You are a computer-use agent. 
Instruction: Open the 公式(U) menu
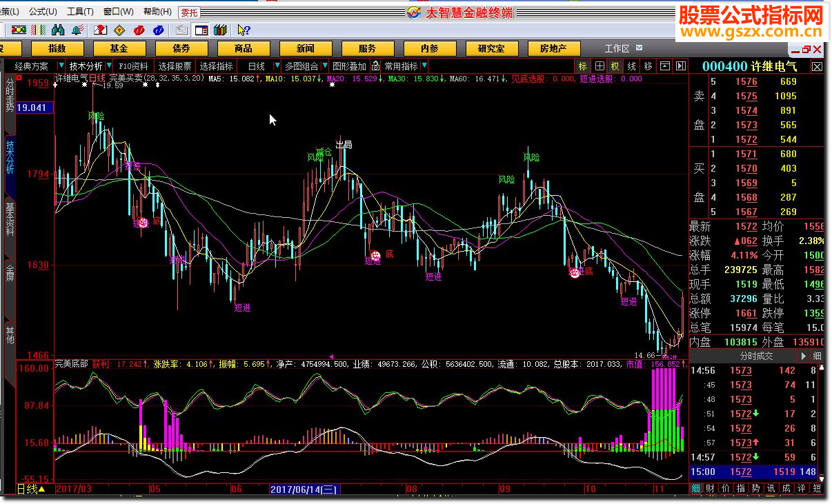pos(43,12)
